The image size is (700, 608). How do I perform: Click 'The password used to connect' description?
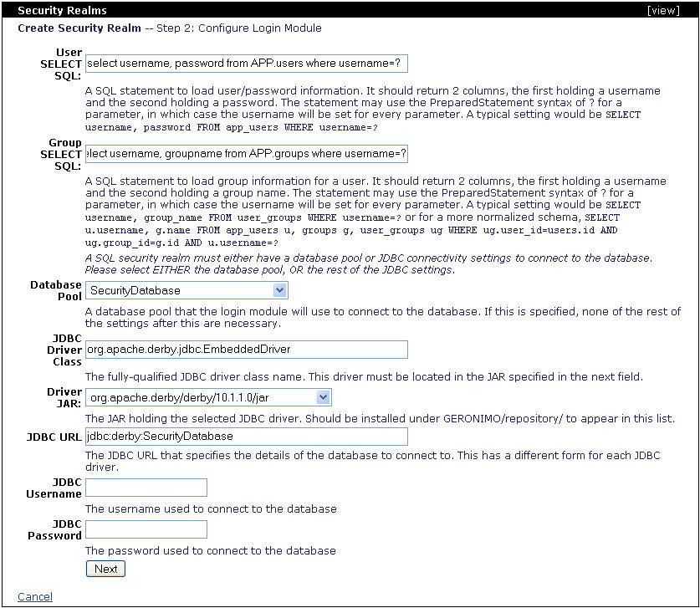point(210,551)
